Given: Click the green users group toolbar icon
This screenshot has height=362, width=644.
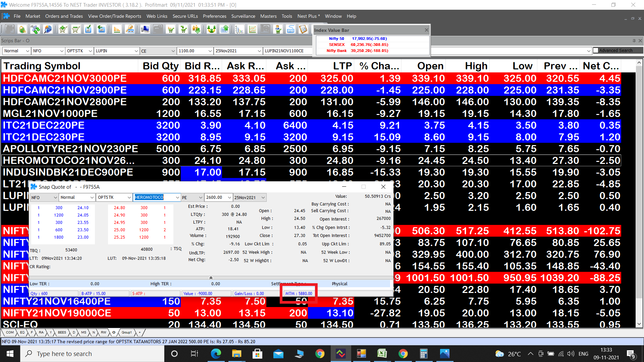Looking at the screenshot, I should tap(211, 29).
